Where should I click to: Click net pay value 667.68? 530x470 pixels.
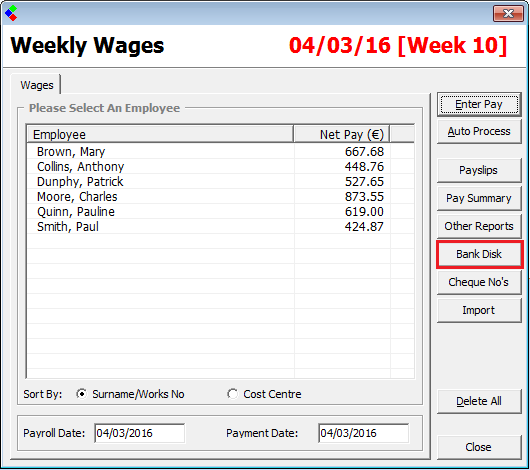click(364, 152)
